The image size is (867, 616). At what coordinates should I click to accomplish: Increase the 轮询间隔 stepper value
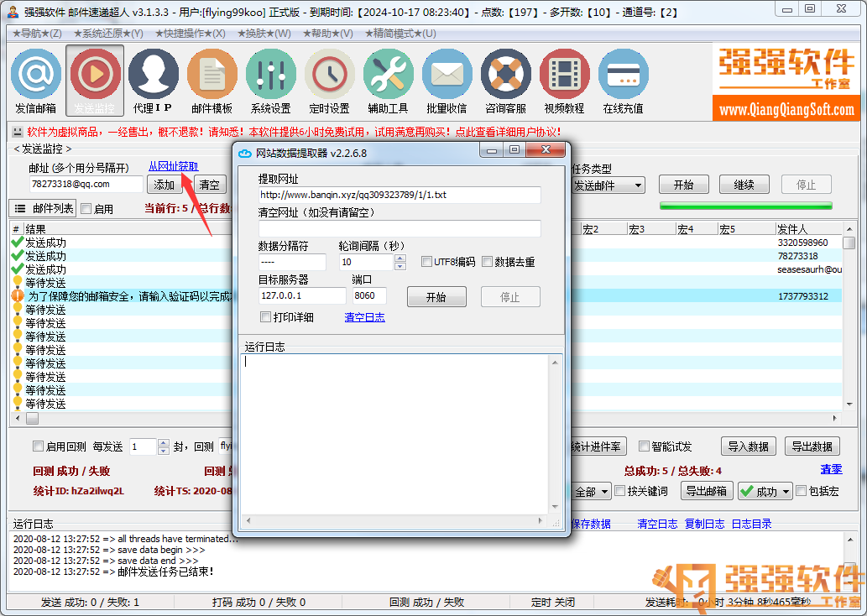400,258
